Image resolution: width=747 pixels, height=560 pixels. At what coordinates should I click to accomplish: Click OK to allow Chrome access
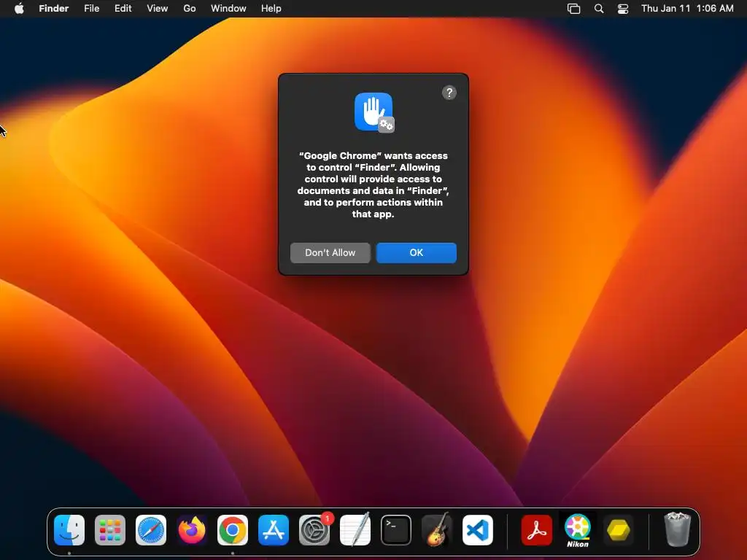coord(417,253)
